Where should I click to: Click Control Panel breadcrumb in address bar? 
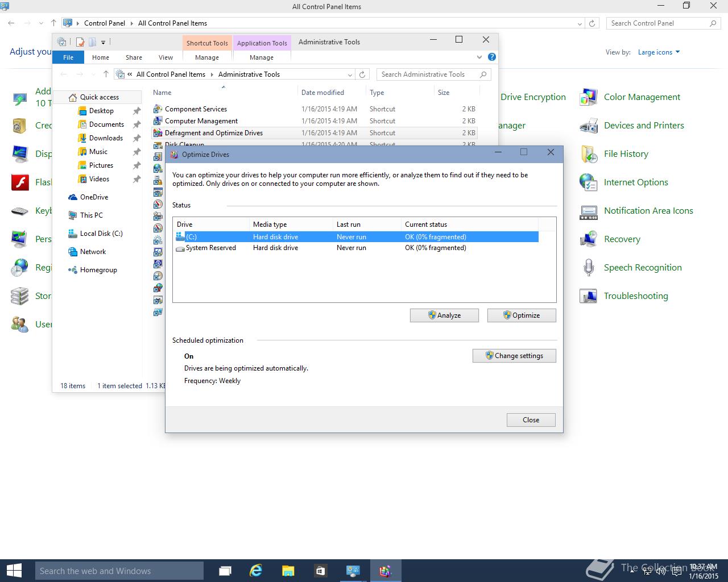[105, 23]
